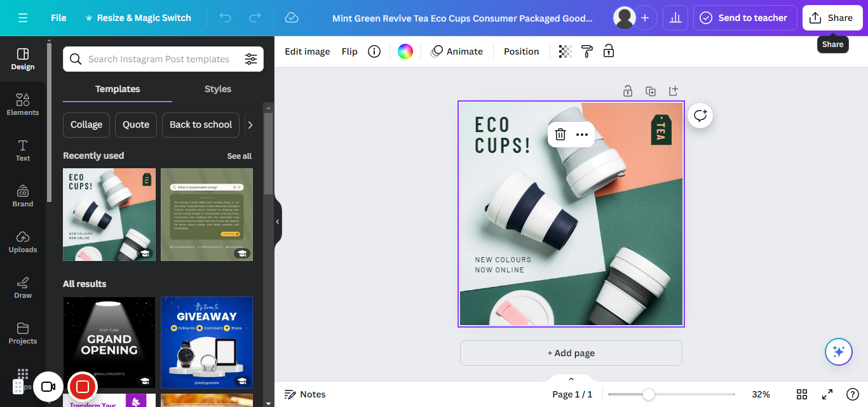Image resolution: width=868 pixels, height=407 pixels.
Task: Click the Page 1 / 1 indicator
Action: pyautogui.click(x=572, y=394)
